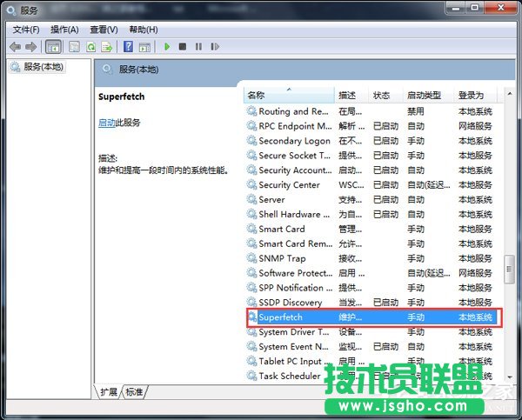The width and height of the screenshot is (522, 420).
Task: Click the Server service gear icon
Action: (x=251, y=199)
